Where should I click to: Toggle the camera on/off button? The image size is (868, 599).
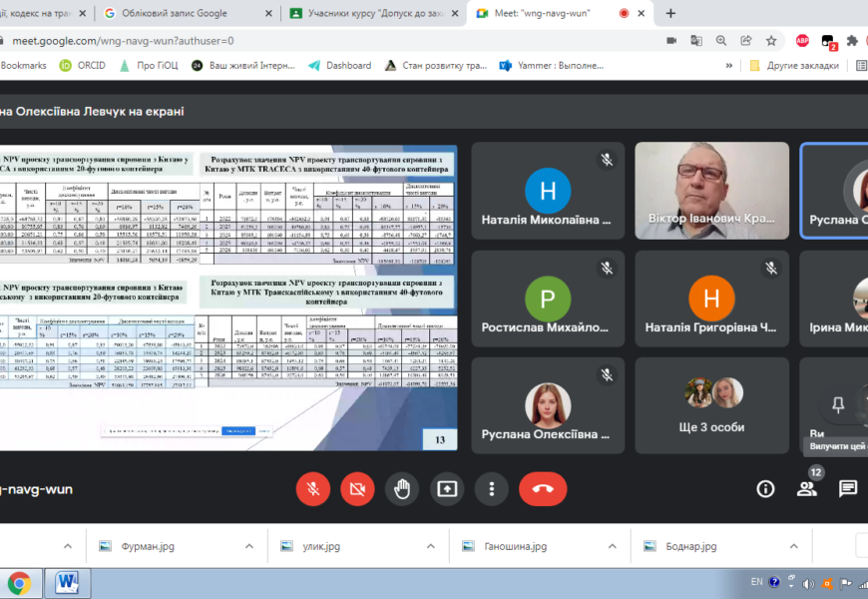[x=357, y=488]
